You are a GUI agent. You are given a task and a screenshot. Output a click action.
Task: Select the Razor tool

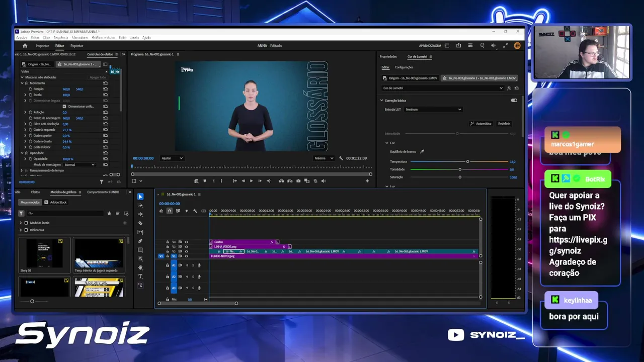(x=140, y=223)
